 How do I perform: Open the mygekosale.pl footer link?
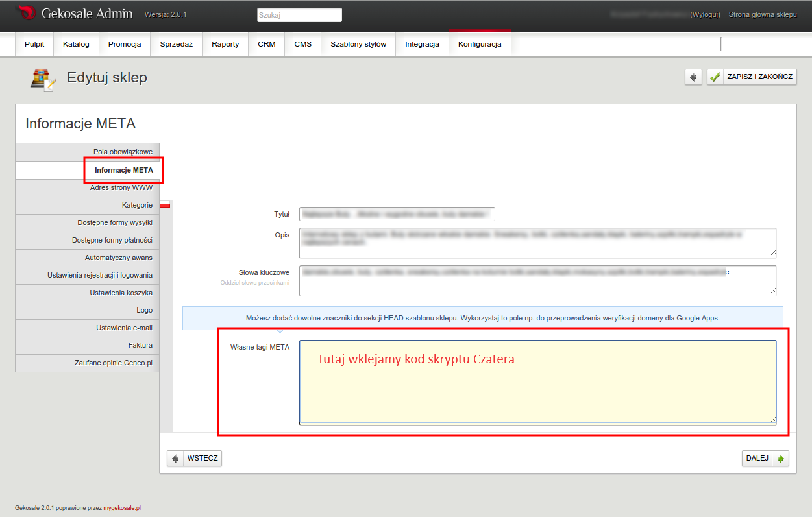coord(122,509)
